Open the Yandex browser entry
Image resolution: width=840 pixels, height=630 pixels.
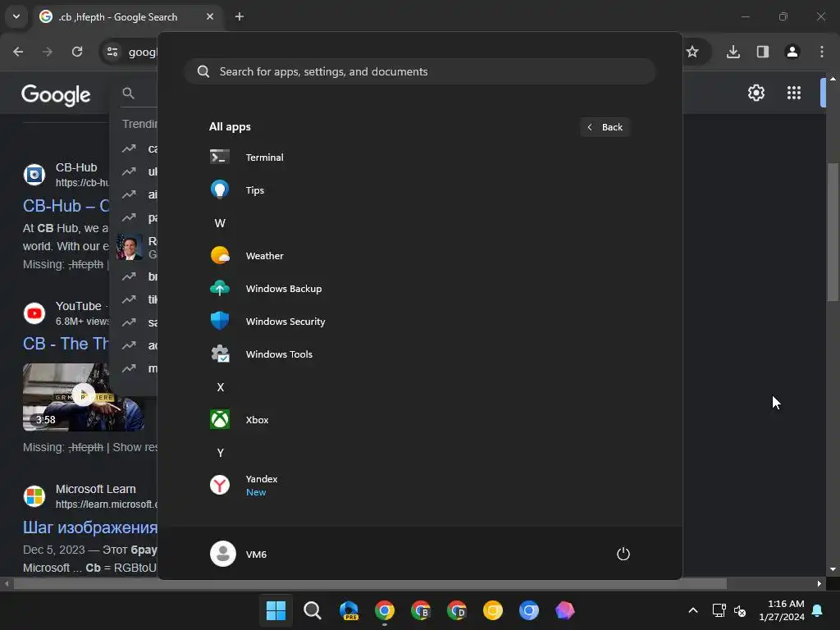point(419,485)
